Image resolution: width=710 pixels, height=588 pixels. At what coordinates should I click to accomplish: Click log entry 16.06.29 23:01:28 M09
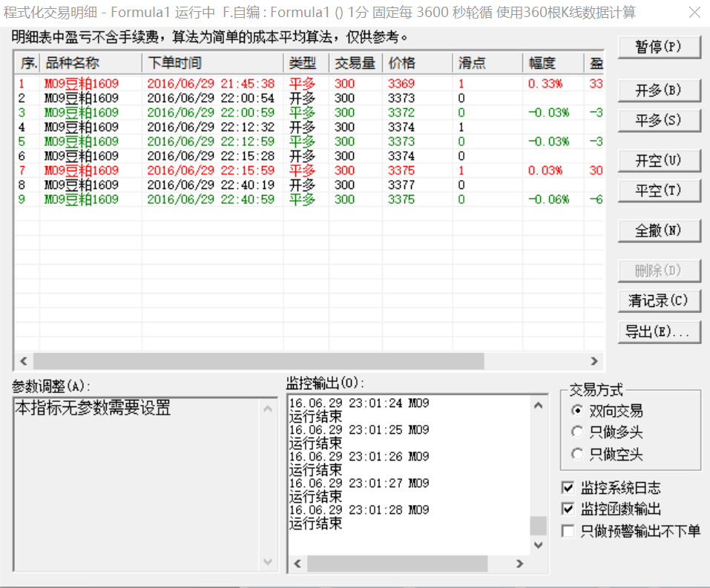359,509
